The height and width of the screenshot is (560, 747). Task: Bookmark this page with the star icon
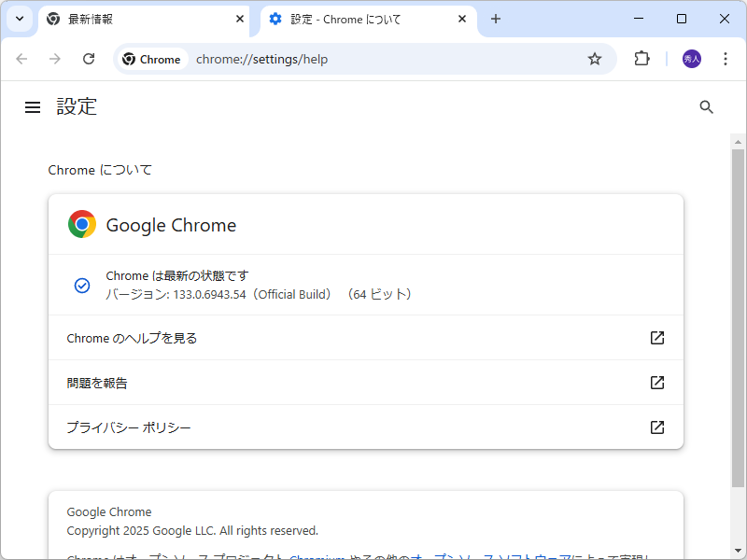[595, 58]
